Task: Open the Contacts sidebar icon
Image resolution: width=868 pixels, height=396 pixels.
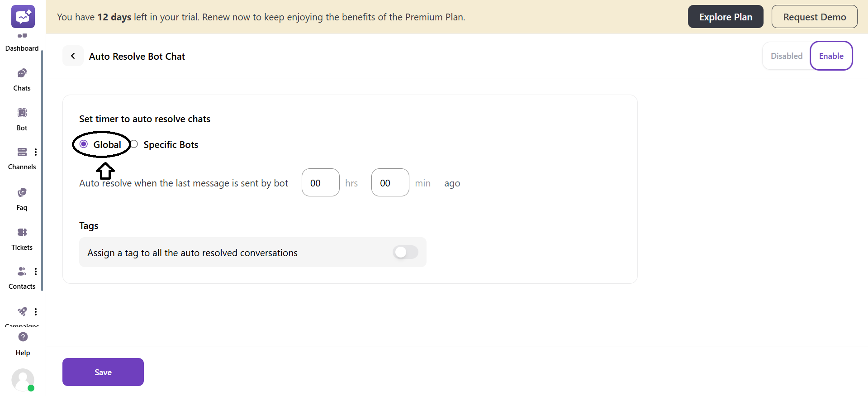Action: tap(22, 272)
